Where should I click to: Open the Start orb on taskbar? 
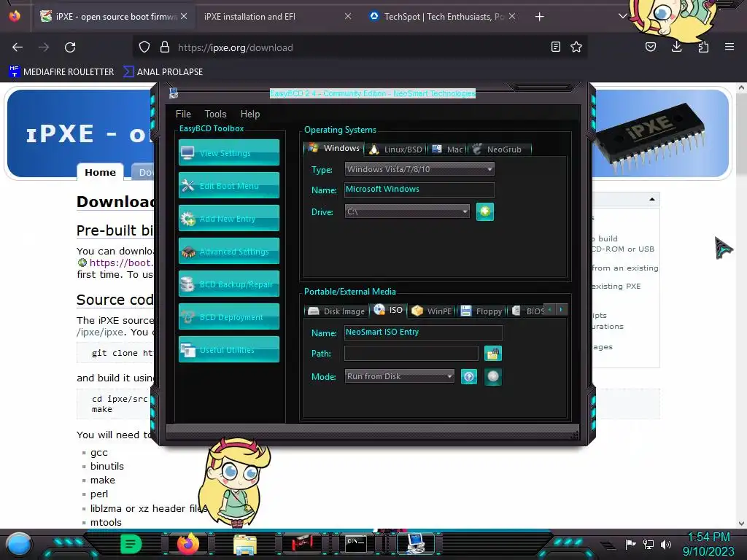[x=19, y=544]
